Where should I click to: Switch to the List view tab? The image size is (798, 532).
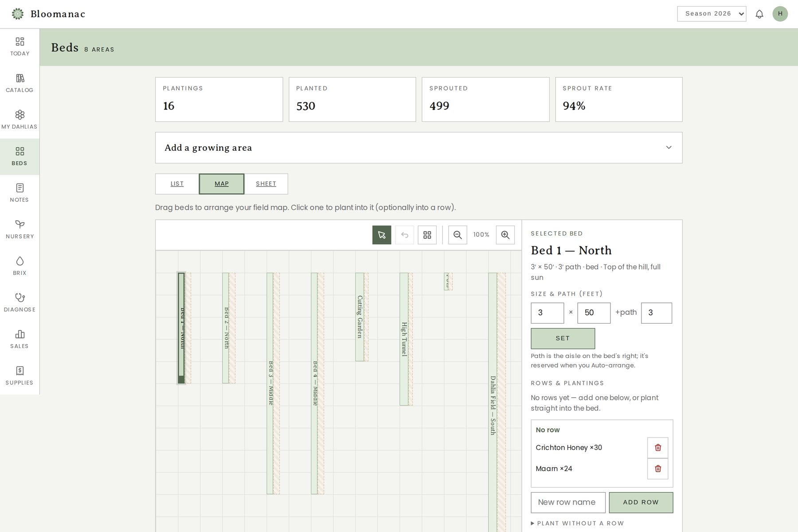(177, 184)
